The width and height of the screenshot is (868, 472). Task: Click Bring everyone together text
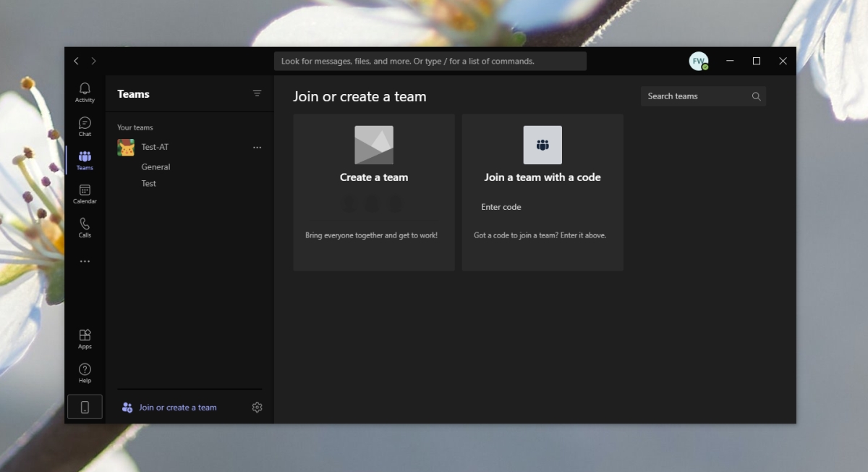click(x=371, y=235)
